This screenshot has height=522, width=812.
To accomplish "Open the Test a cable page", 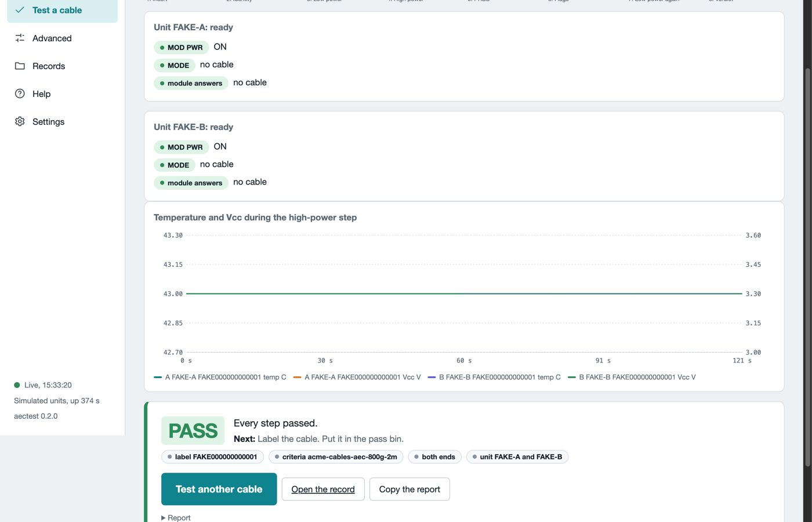I will [x=62, y=10].
